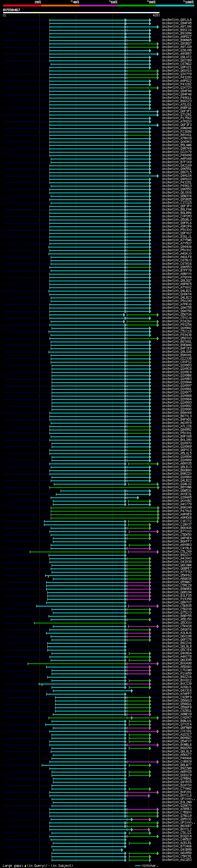Viewport: 197px width, 868px height.
Task: Select the UniRef100_P49611 label
Action: tap(177, 98)
